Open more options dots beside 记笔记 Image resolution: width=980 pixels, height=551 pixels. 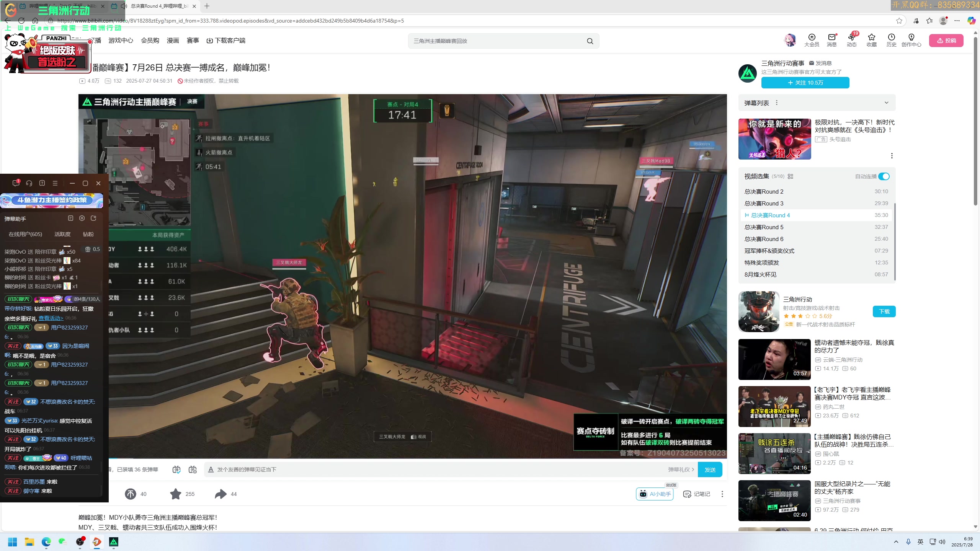coord(722,494)
